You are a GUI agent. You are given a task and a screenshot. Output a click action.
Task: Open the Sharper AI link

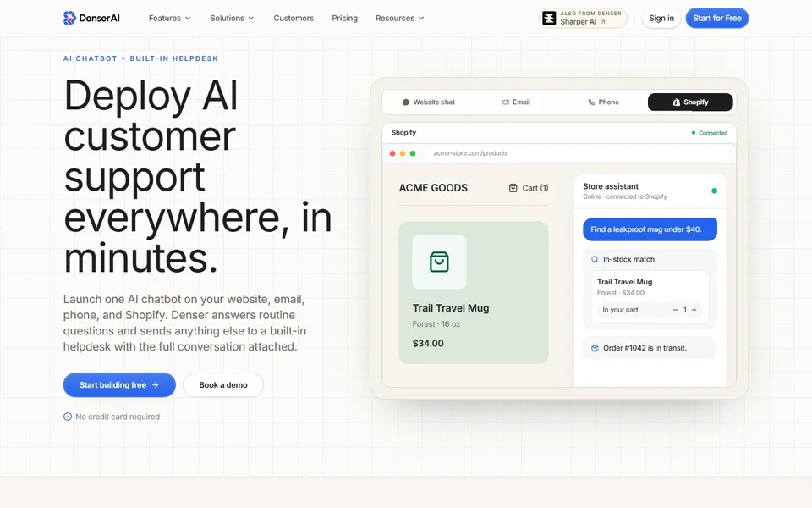(x=583, y=18)
